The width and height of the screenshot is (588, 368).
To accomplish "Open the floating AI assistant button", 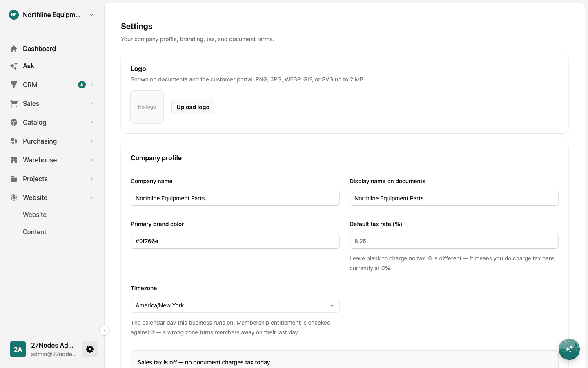I will point(569,349).
